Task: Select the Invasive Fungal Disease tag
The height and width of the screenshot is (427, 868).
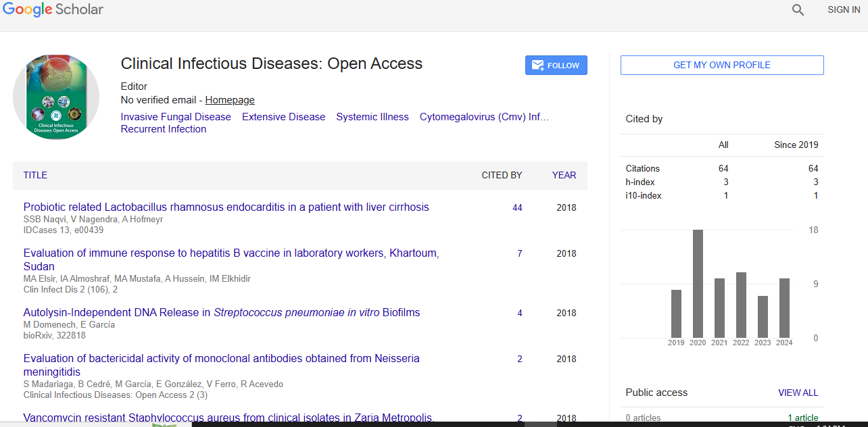Action: coord(176,117)
